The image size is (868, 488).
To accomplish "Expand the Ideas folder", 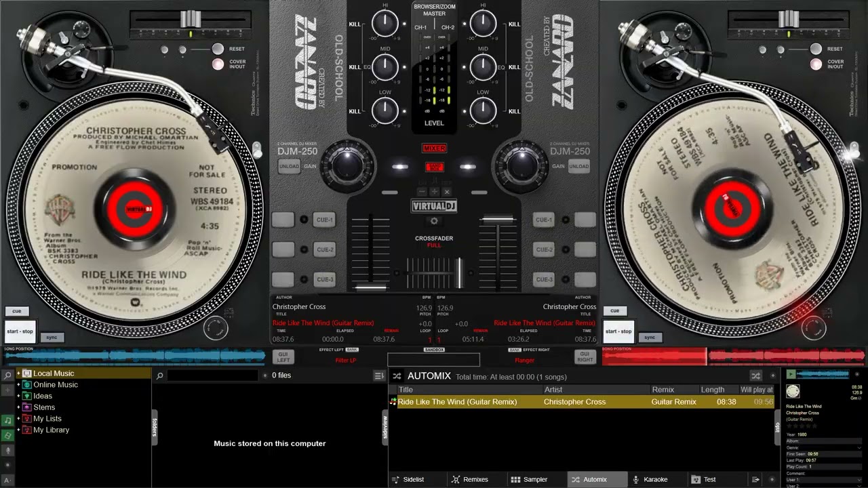I will [19, 396].
